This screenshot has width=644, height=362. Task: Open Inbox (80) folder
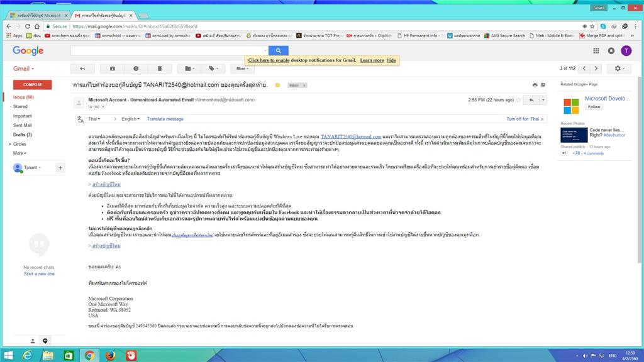[23, 97]
